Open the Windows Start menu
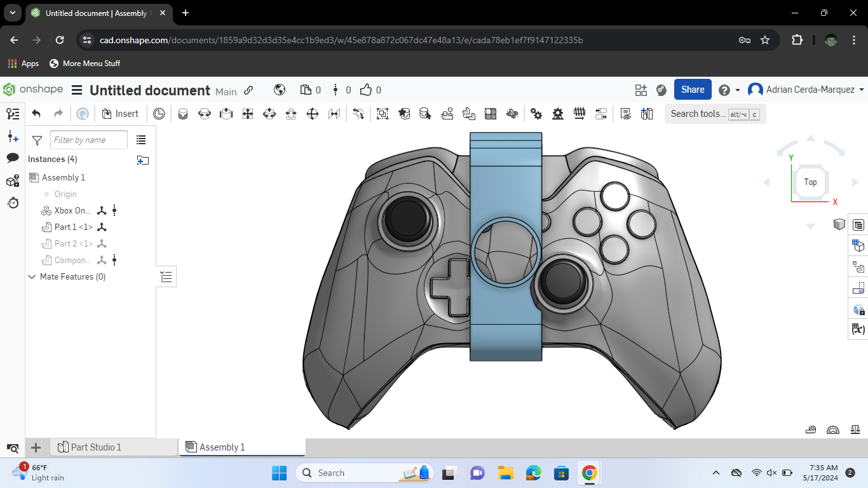Viewport: 868px width, 488px height. coord(279,473)
